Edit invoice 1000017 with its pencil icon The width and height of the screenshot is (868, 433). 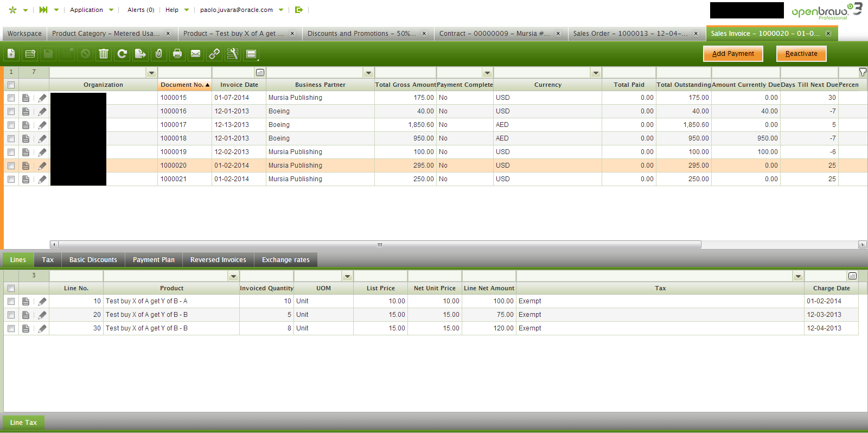[42, 125]
